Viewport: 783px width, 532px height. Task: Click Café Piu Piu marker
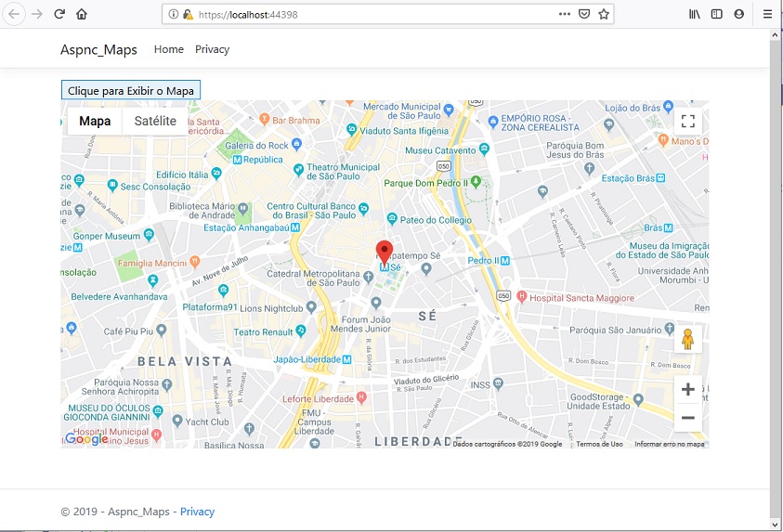tap(161, 330)
